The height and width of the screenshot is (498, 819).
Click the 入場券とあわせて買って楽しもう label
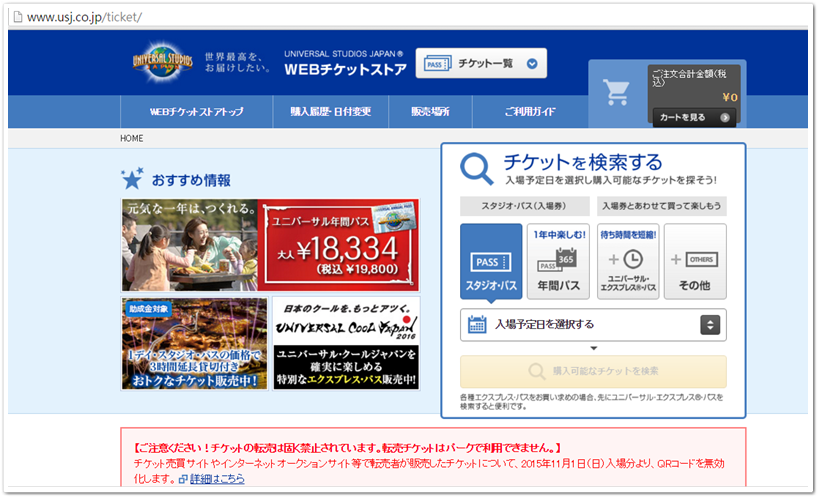[x=661, y=206]
